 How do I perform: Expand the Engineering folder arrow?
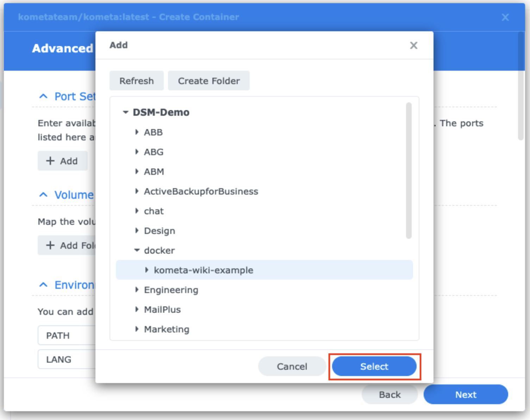tap(137, 289)
